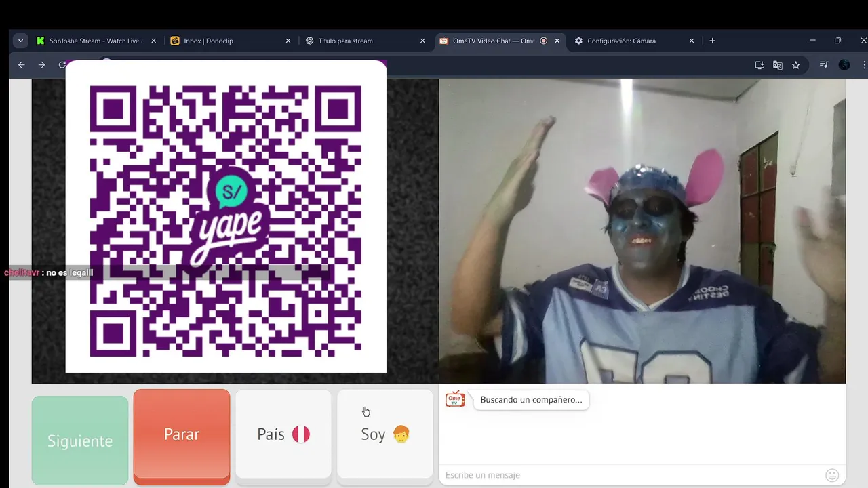Close the OmeTV Video Chat tab
The height and width of the screenshot is (488, 868).
[x=557, y=41]
